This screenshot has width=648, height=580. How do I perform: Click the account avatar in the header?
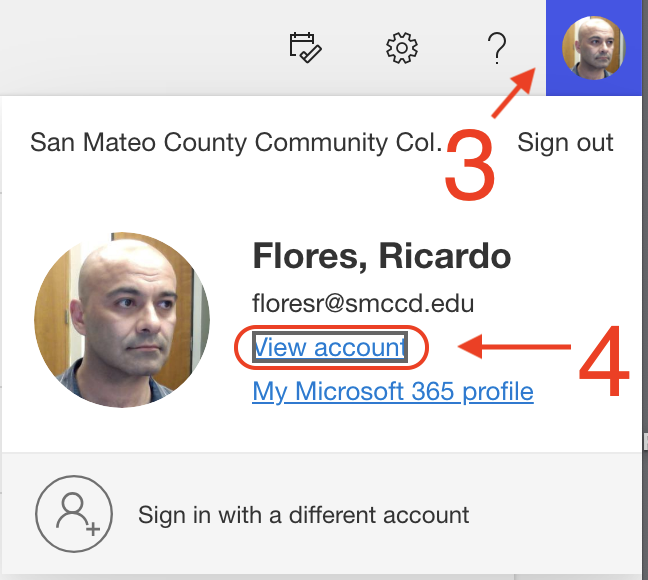tap(596, 48)
